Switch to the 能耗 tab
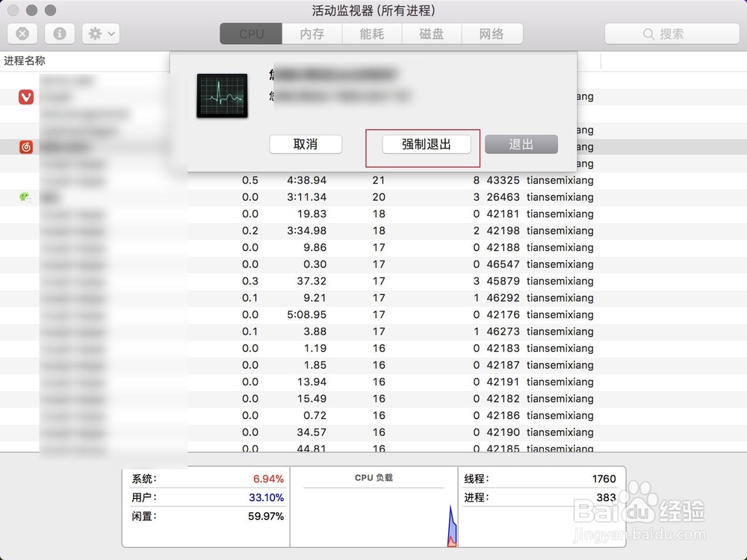The image size is (747, 560). 372,34
